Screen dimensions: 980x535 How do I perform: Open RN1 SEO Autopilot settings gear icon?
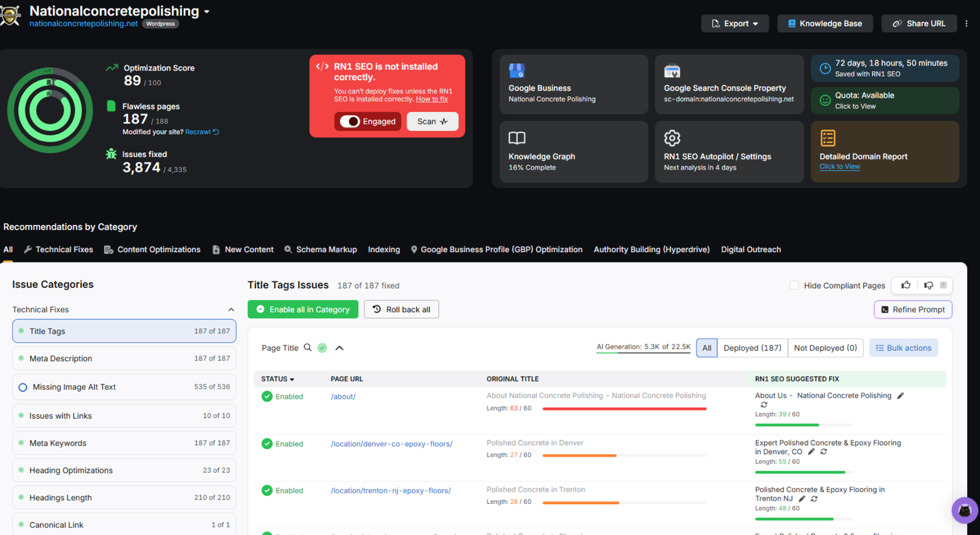coord(672,138)
